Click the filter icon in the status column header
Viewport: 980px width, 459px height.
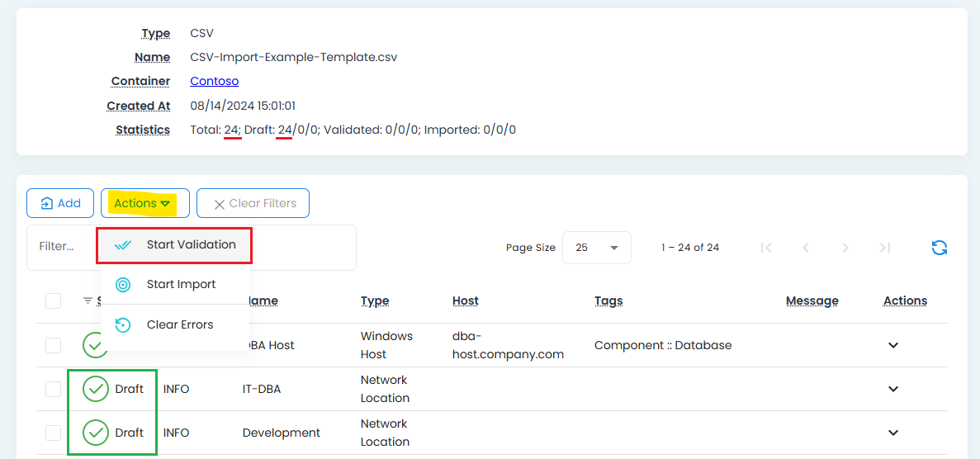click(x=88, y=300)
